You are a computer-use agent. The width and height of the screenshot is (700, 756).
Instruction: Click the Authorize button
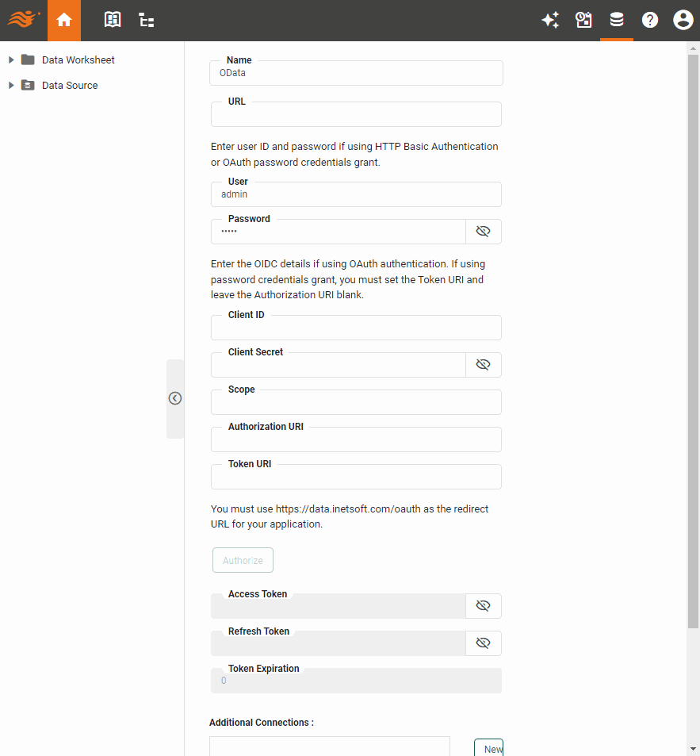pyautogui.click(x=243, y=559)
